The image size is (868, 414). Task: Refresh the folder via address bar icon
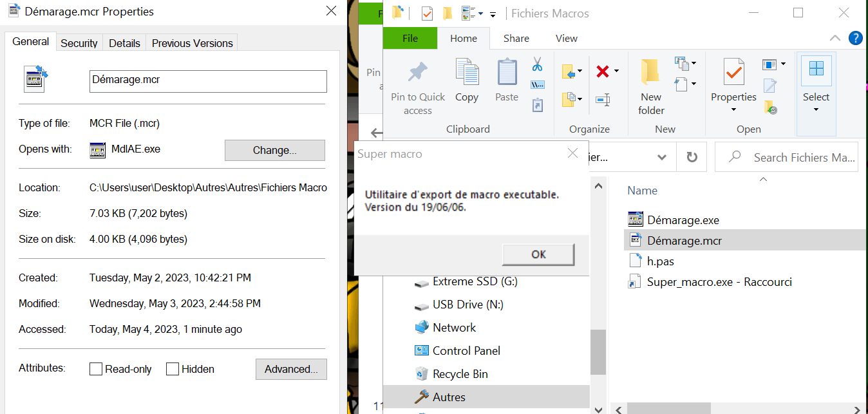coord(692,157)
